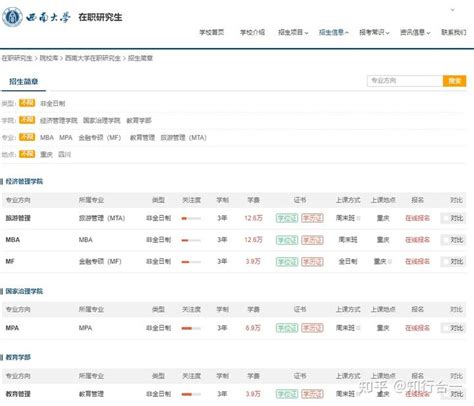474x406 pixels.
Task: Select the 招生简章 tab
Action: [24, 81]
